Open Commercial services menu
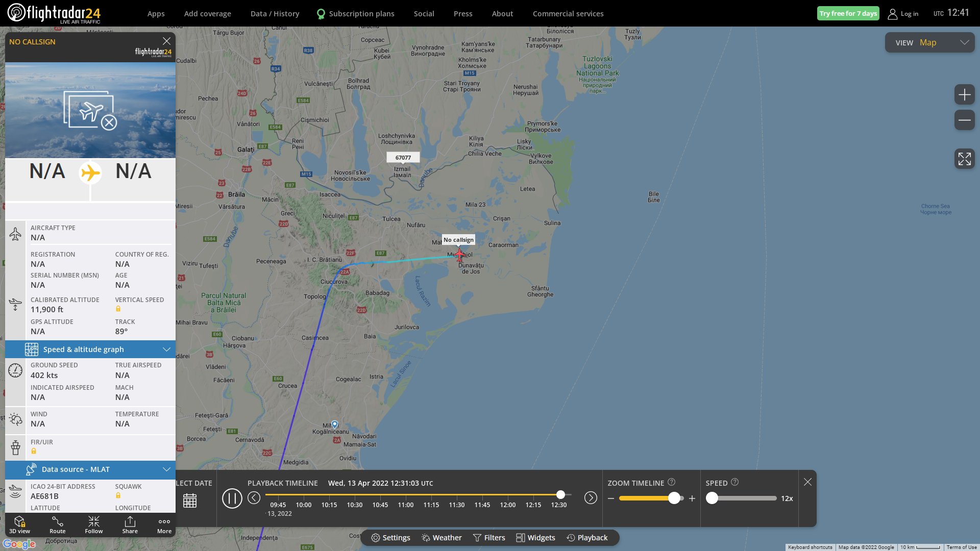This screenshot has width=980, height=551. [x=568, y=14]
